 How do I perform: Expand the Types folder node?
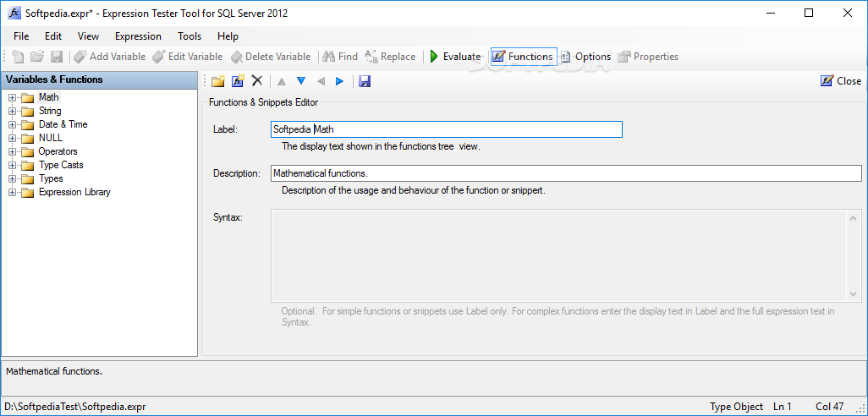pyautogui.click(x=12, y=178)
